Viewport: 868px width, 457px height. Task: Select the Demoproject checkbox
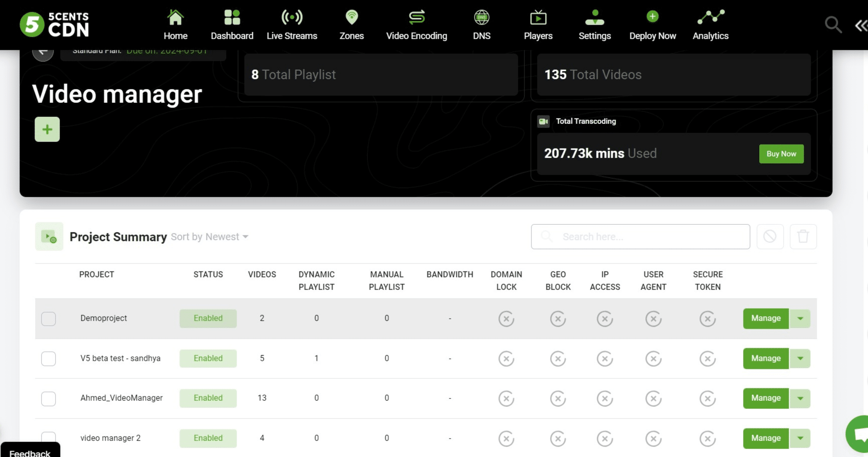(x=49, y=319)
